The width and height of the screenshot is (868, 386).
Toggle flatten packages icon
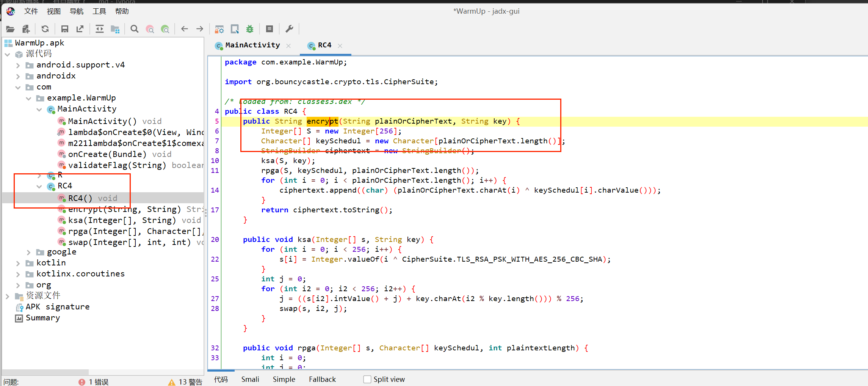tap(115, 29)
